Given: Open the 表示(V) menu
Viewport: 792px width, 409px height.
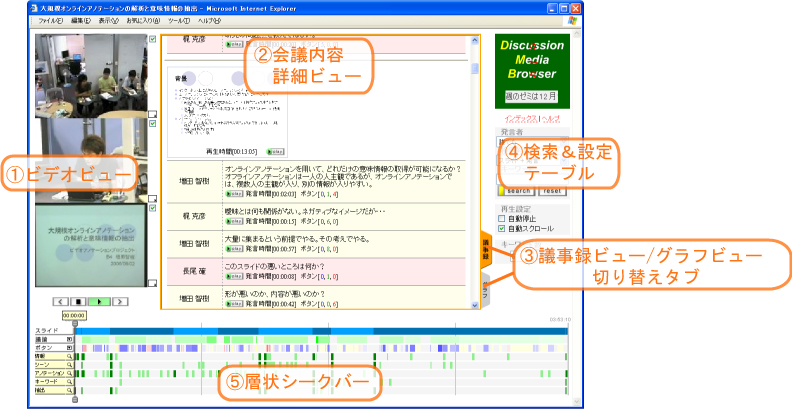Looking at the screenshot, I should tap(109, 21).
